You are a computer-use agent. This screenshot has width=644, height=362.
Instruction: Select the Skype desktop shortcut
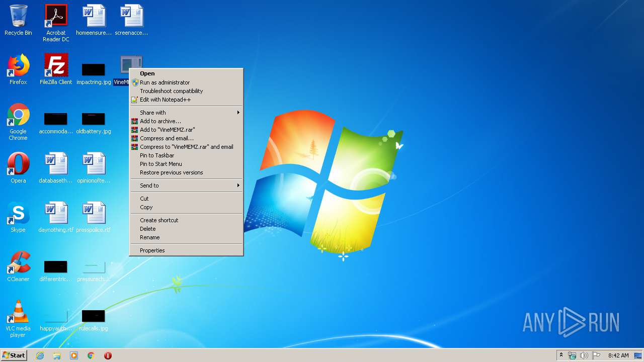click(x=18, y=217)
